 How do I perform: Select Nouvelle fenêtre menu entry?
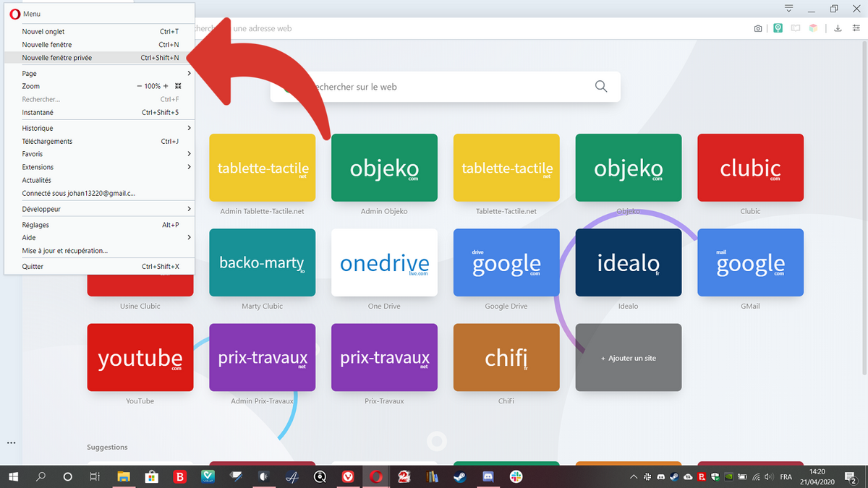tap(99, 45)
